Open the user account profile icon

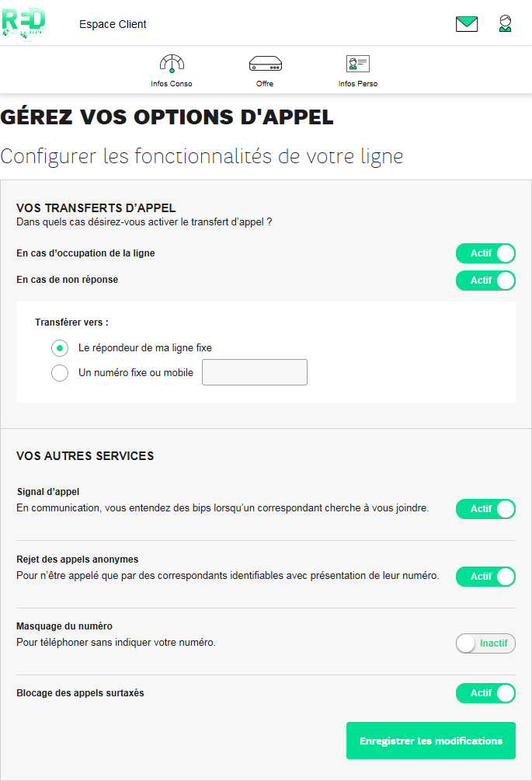point(505,24)
